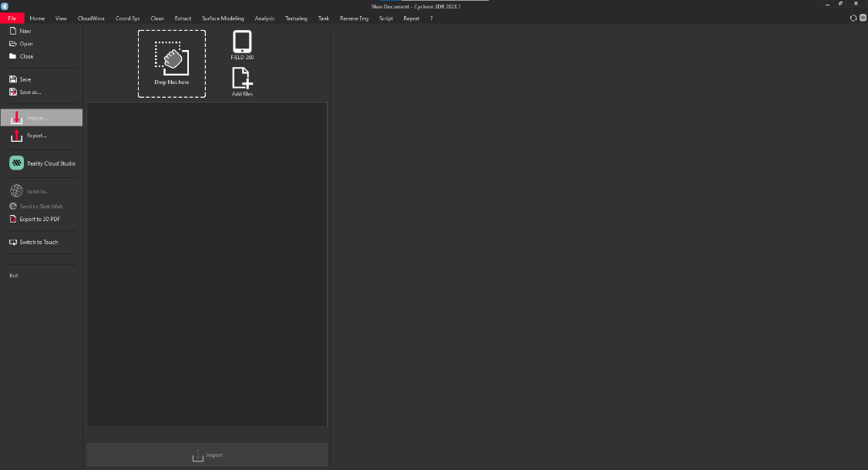
Task: Click the Send to globe icon
Action: [x=17, y=191]
